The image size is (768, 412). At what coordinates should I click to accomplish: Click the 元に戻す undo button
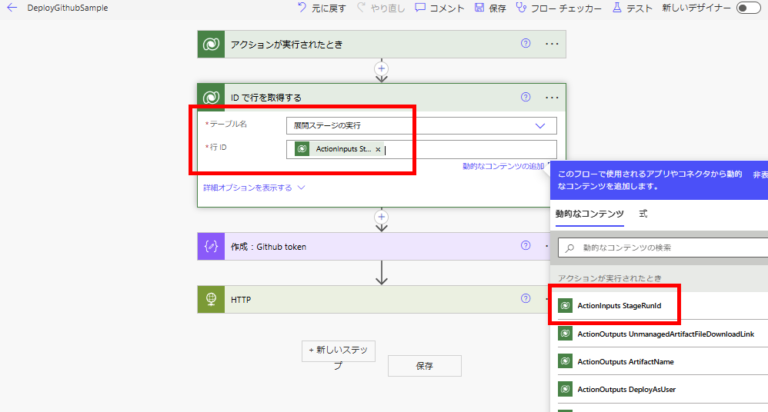[320, 8]
